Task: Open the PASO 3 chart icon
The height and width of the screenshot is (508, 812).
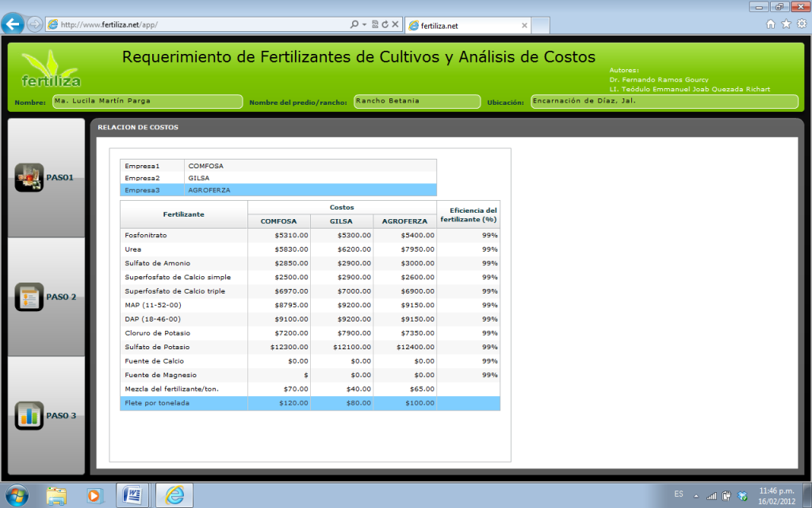Action: click(29, 415)
